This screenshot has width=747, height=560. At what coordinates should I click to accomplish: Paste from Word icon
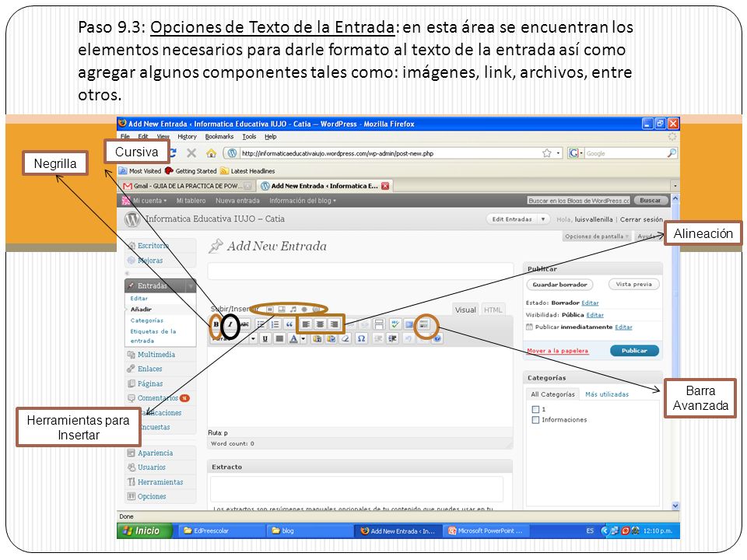coord(331,338)
